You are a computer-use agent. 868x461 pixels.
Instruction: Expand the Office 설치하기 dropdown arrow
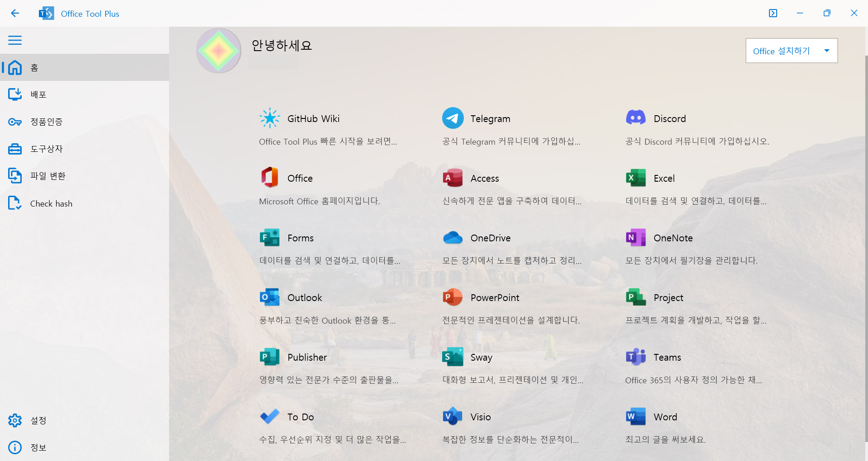[x=827, y=51]
